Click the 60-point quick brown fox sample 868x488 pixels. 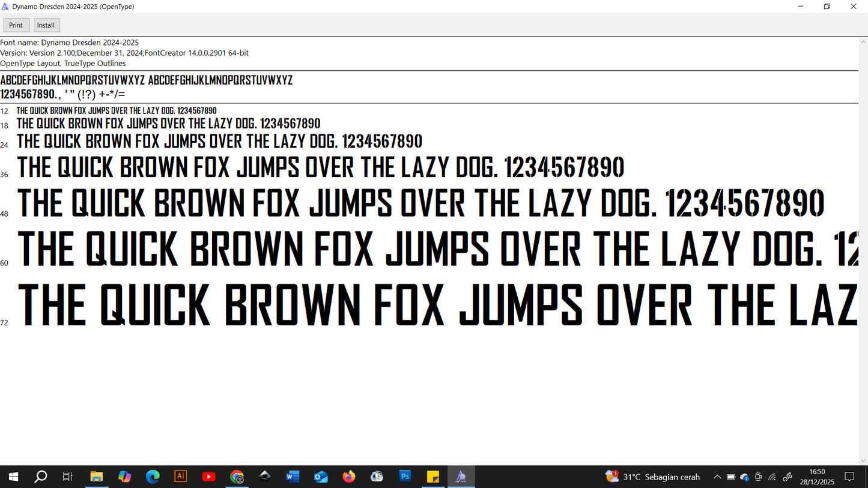[438, 249]
